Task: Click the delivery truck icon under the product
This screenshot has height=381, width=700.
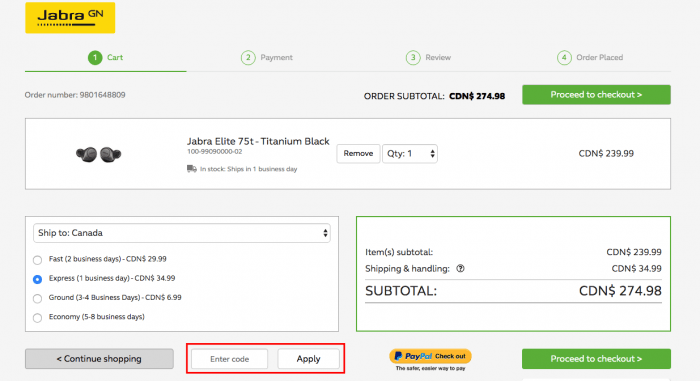Action: tap(192, 169)
